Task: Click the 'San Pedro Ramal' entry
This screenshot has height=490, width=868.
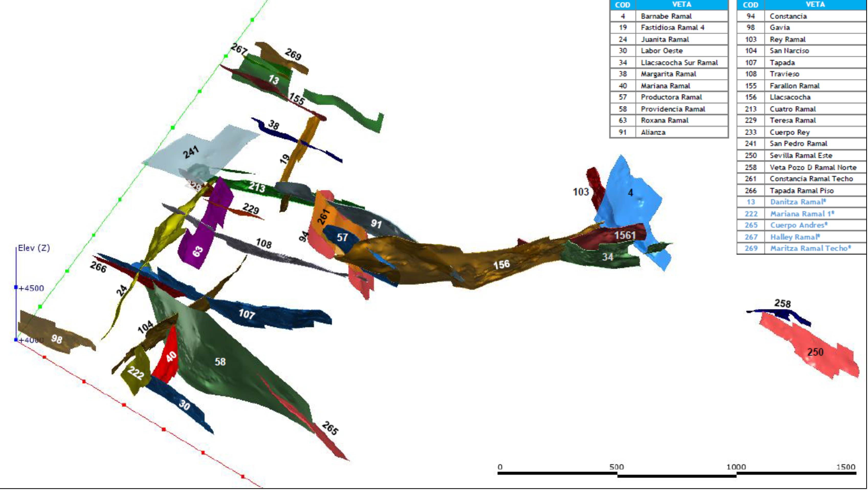Action: pyautogui.click(x=816, y=144)
